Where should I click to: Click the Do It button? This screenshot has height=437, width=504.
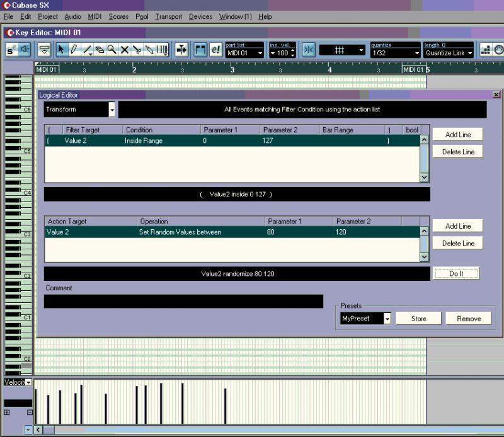point(456,273)
